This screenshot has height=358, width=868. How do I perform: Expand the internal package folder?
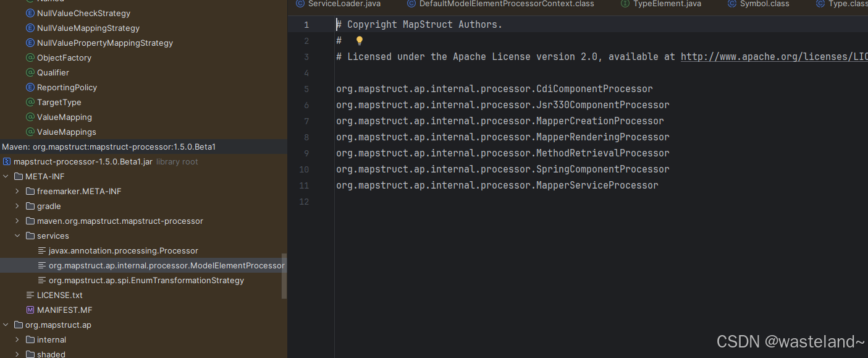pyautogui.click(x=17, y=339)
